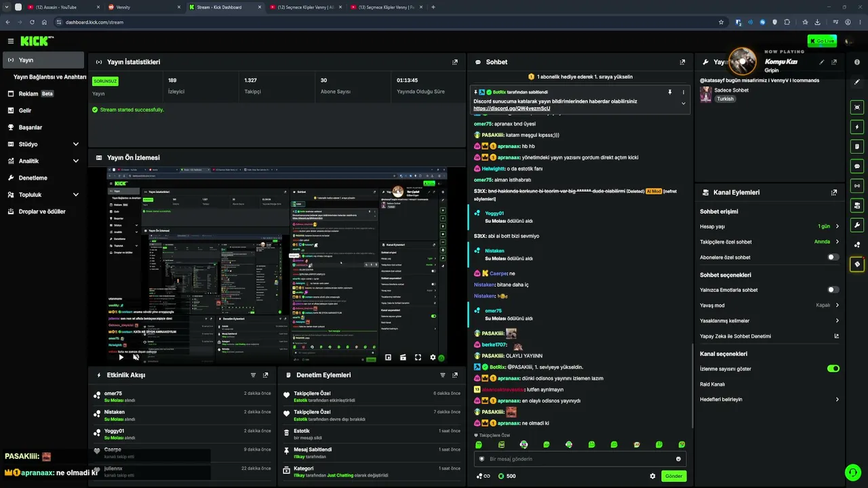The image size is (868, 488).
Task: Pop out the Yayın İstatistikleri panel
Action: click(455, 62)
